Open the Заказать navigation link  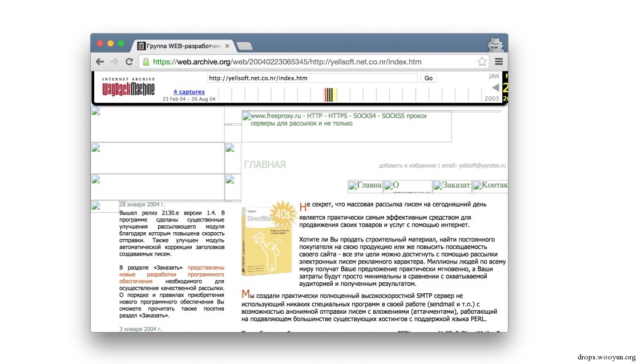point(452,186)
